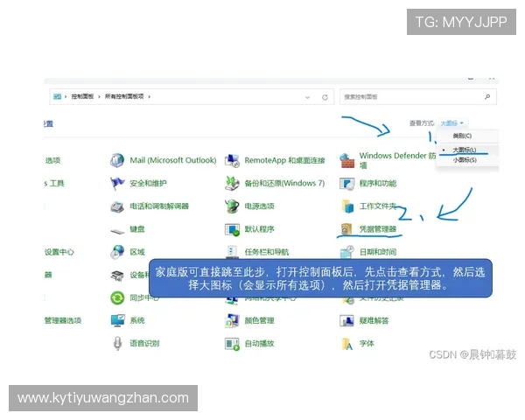This screenshot has width=525, height=420.
Task: Open the 区域 globe icon
Action: 117,252
